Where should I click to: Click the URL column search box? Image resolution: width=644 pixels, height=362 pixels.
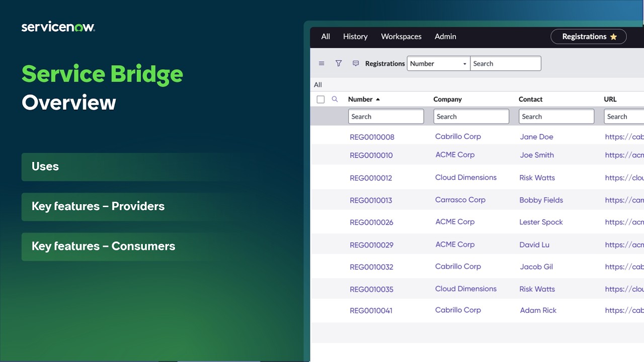(x=624, y=117)
